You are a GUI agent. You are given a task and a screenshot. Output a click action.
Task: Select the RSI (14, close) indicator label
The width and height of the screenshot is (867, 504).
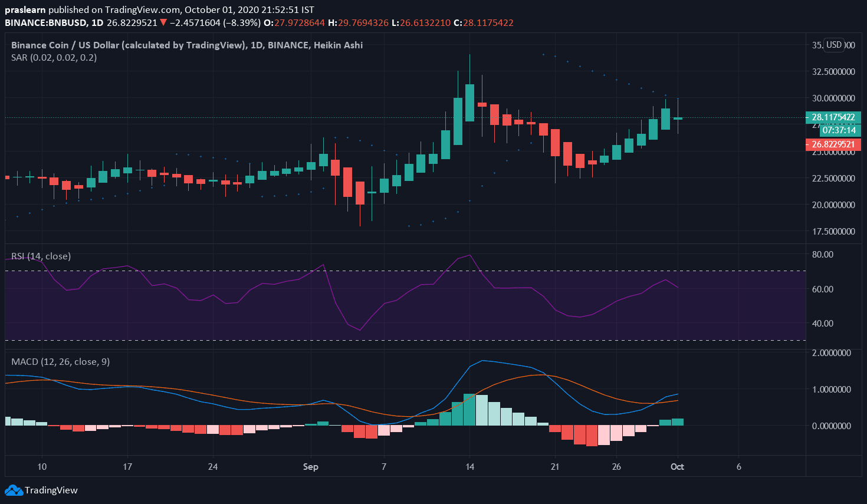(41, 256)
